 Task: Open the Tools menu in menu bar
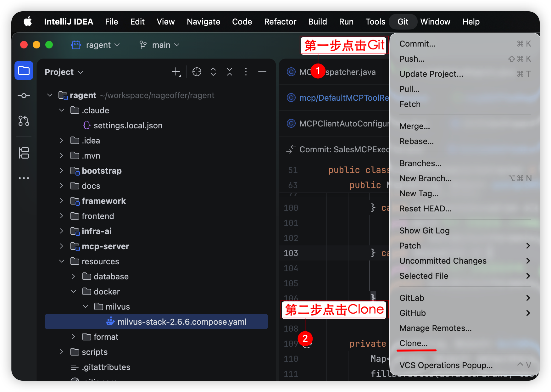click(375, 22)
